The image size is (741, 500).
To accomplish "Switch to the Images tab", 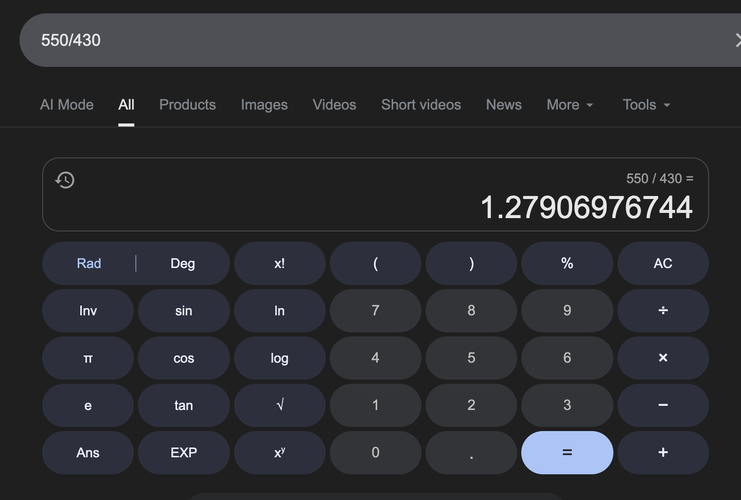I will click(x=264, y=105).
